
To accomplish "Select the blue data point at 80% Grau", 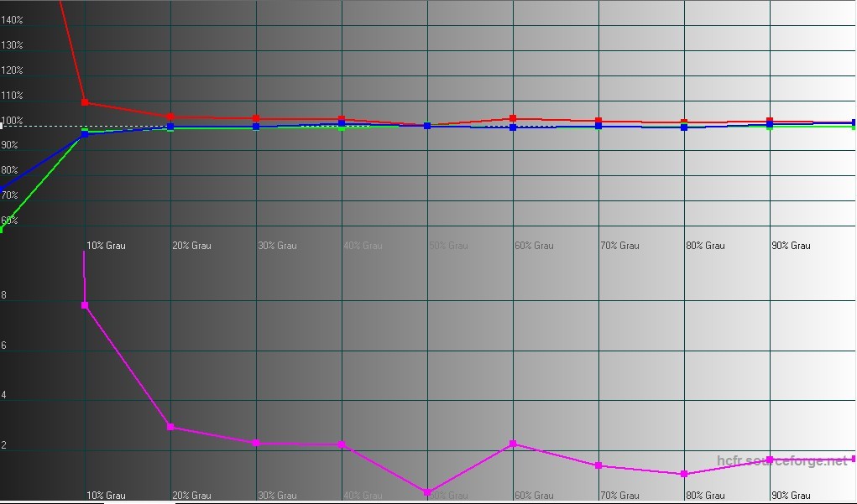I will [684, 127].
